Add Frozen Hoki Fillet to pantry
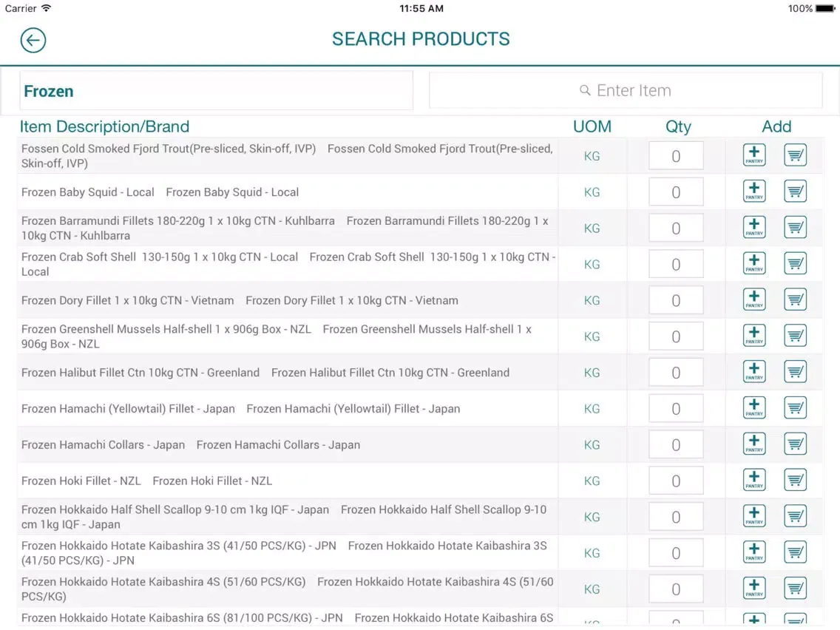This screenshot has width=840, height=630. tap(754, 480)
